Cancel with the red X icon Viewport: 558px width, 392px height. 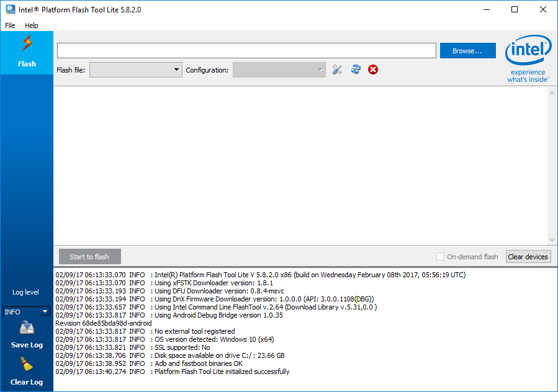(x=372, y=69)
